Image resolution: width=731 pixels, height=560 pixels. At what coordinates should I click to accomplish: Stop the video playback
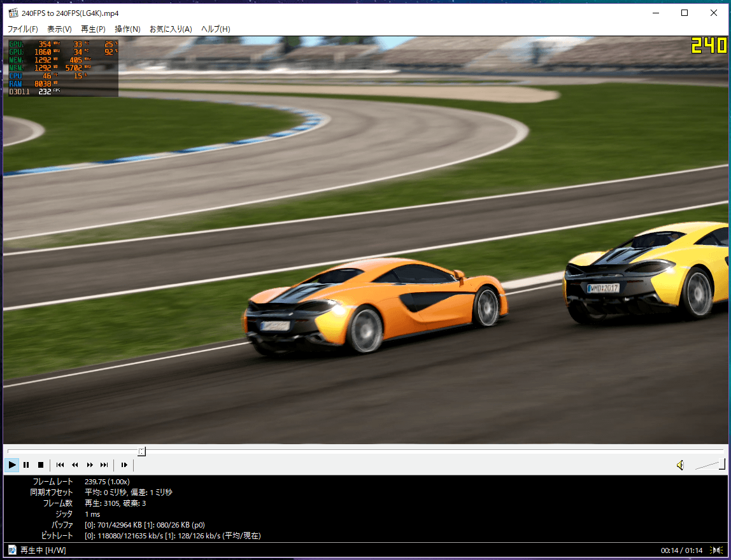click(x=41, y=465)
